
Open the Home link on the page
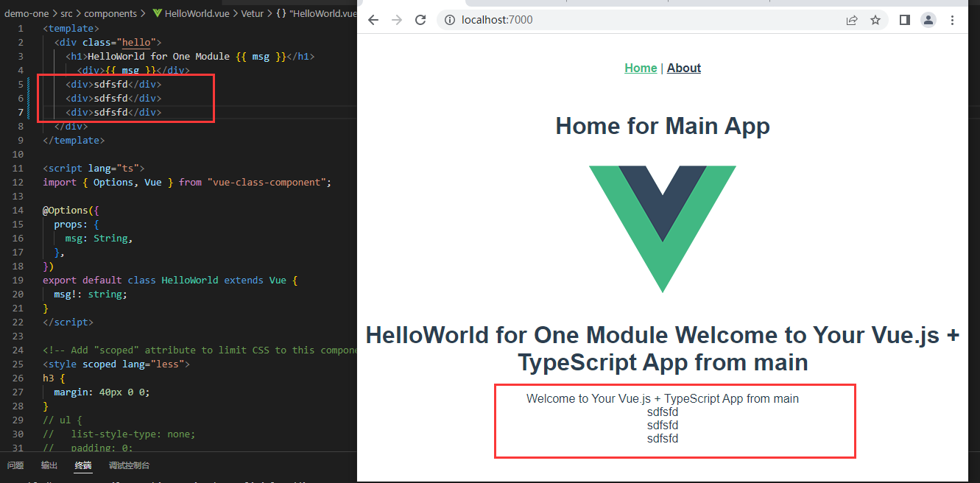641,68
